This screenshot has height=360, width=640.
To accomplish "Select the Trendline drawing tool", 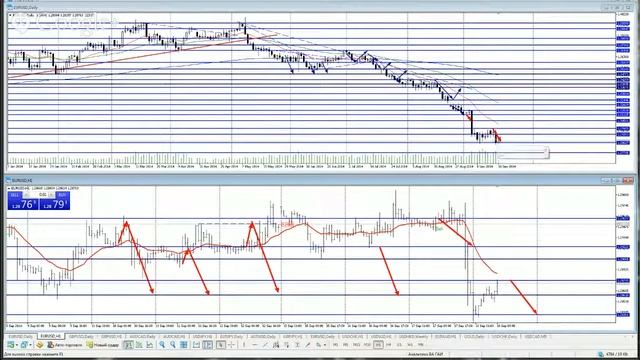I will tap(265, 345).
